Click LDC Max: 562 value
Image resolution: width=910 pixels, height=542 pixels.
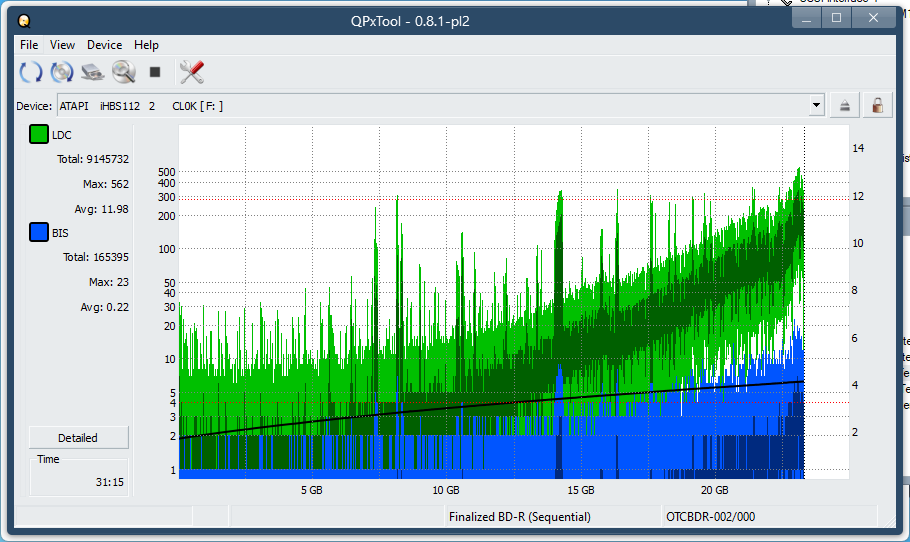(x=106, y=184)
